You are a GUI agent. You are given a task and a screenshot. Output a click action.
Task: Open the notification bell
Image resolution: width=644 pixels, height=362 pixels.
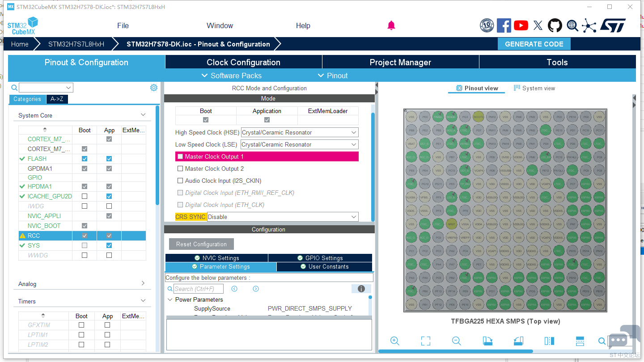tap(391, 25)
